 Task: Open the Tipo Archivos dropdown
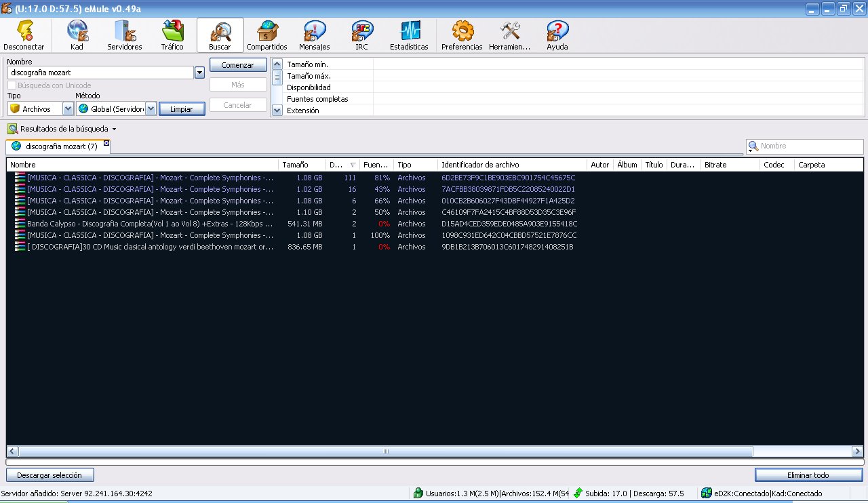click(x=68, y=108)
